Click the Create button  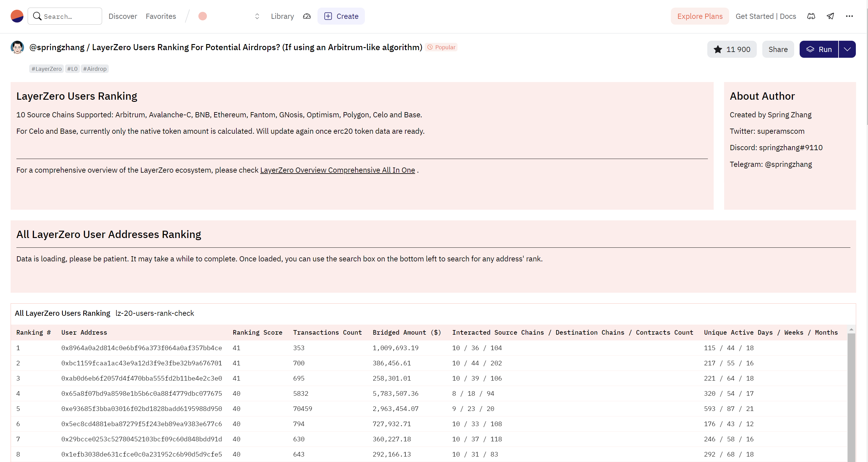tap(341, 16)
